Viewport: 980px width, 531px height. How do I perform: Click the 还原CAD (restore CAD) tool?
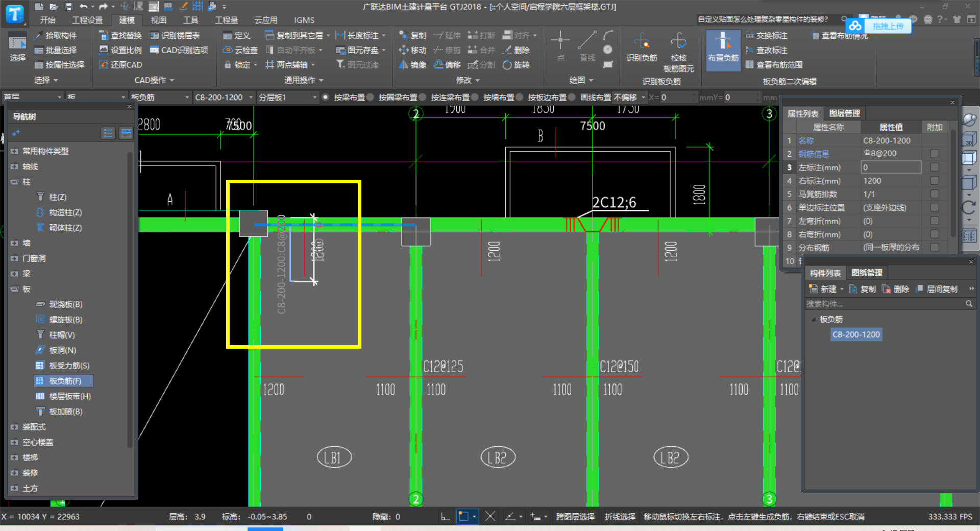[x=120, y=65]
